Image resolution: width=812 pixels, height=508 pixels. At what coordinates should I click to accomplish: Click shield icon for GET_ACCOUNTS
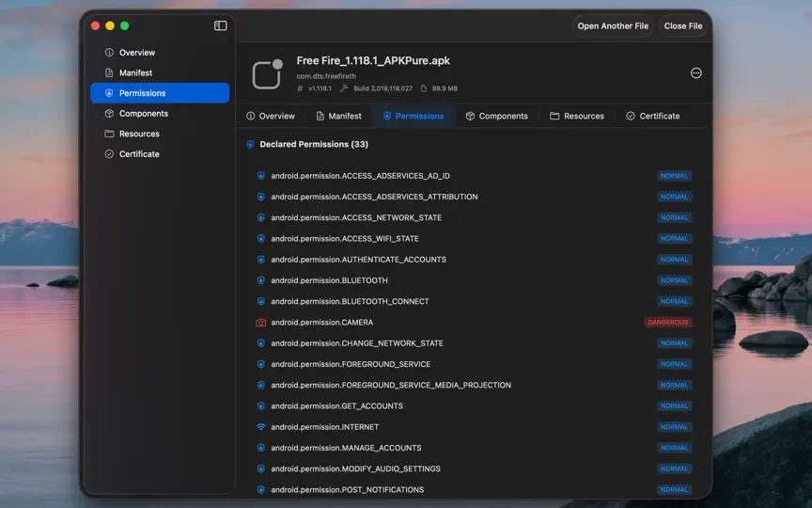point(261,405)
